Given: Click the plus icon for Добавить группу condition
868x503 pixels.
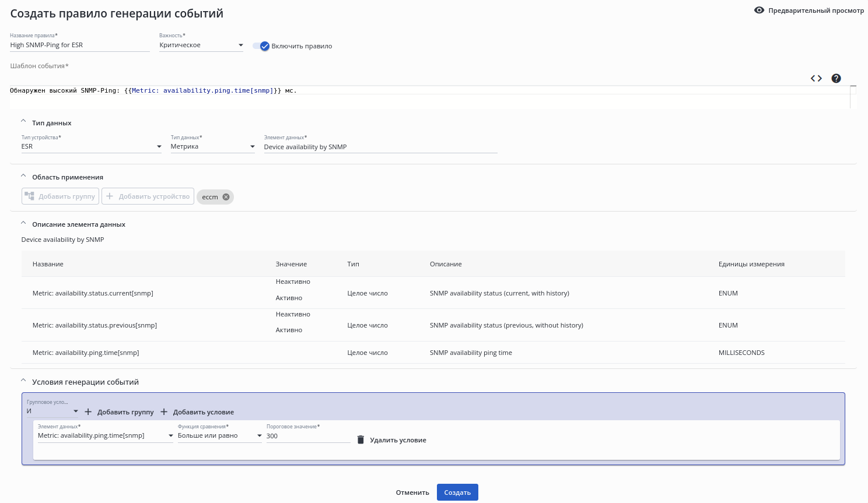Looking at the screenshot, I should tap(88, 412).
